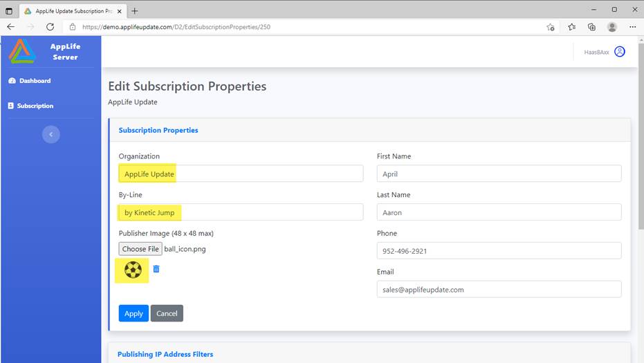Open a new browser tab
Viewport: 644px width, 363px height.
(135, 10)
